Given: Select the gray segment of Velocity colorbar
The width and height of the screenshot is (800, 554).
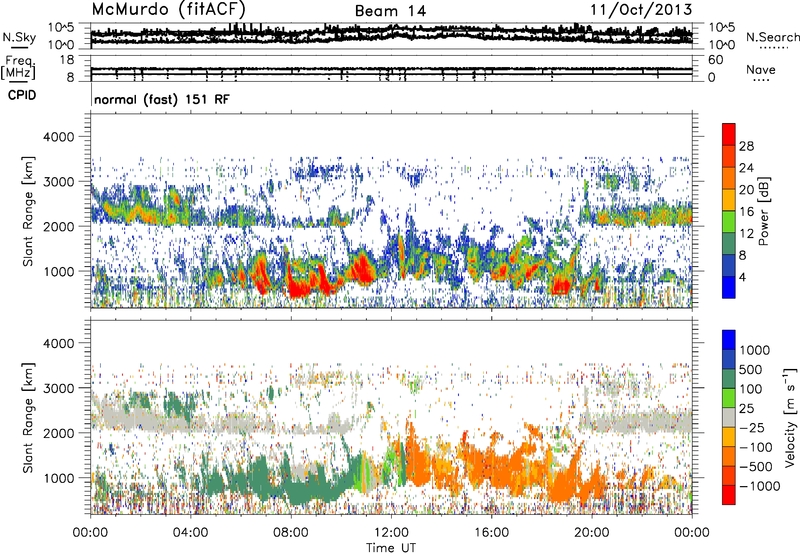Looking at the screenshot, I should tap(729, 418).
